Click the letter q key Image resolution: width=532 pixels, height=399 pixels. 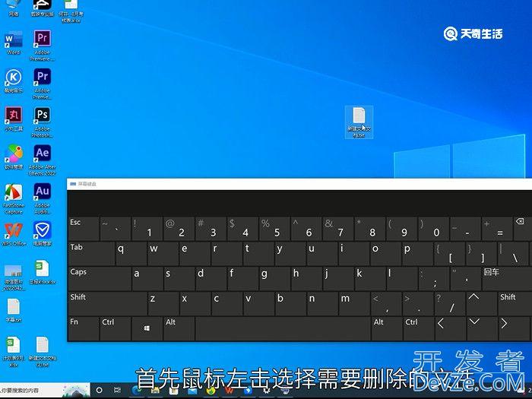[131, 253]
